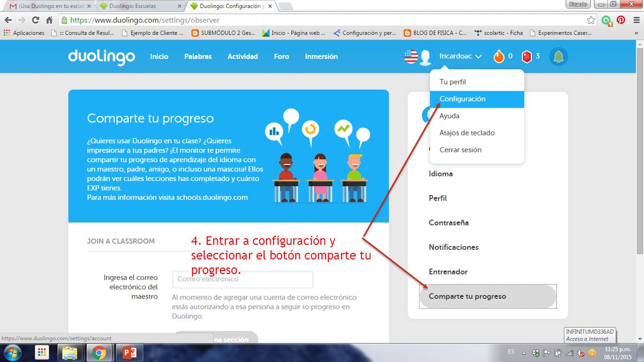
Task: Open BLOG DE FISICA bookmark
Action: point(436,33)
